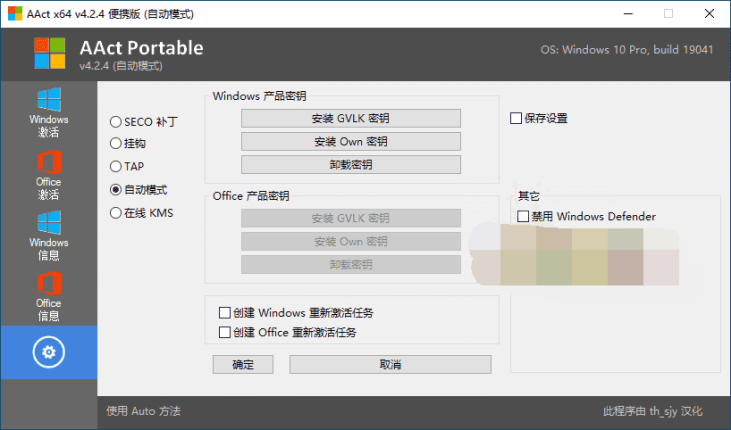Enable the 保存设置 checkbox
This screenshot has width=731, height=430.
516,118
